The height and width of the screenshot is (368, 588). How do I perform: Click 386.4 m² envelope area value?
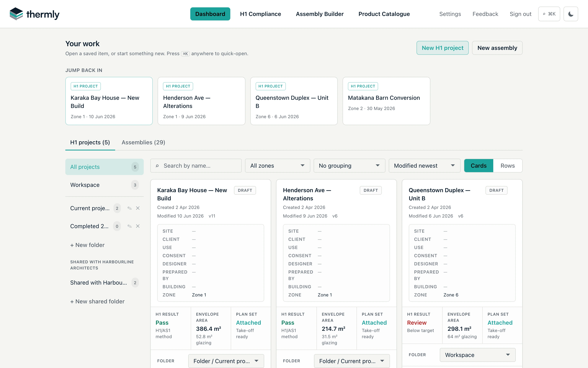pos(208,329)
